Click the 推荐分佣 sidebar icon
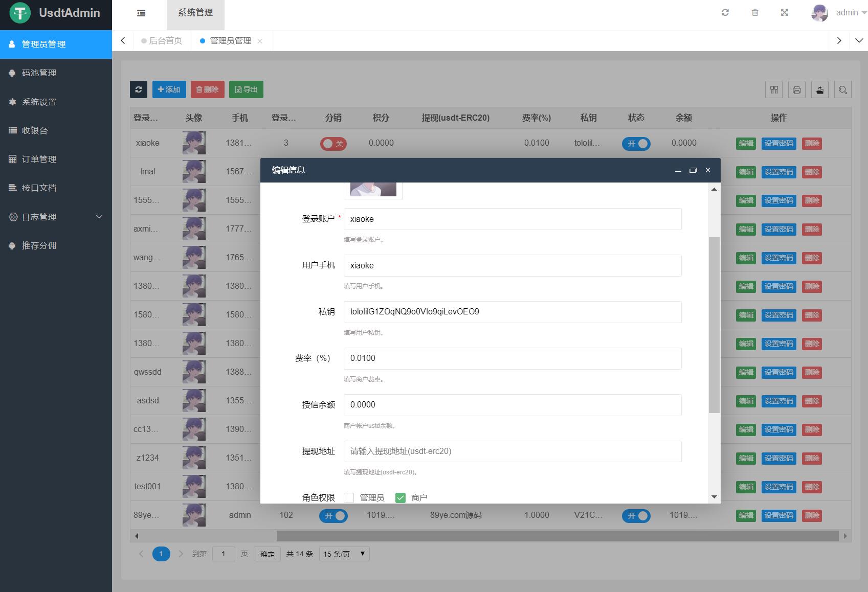This screenshot has height=592, width=868. point(12,245)
